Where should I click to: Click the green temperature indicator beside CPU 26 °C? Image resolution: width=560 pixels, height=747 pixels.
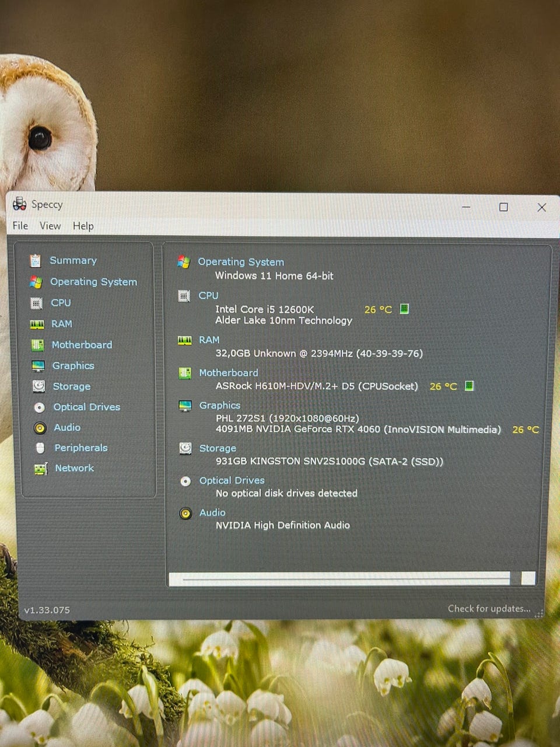pyautogui.click(x=404, y=309)
